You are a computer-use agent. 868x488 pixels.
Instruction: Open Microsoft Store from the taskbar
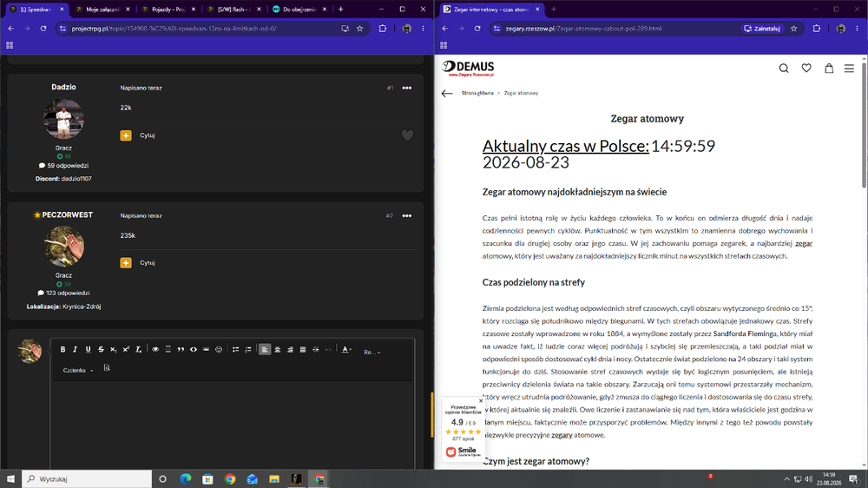click(207, 478)
